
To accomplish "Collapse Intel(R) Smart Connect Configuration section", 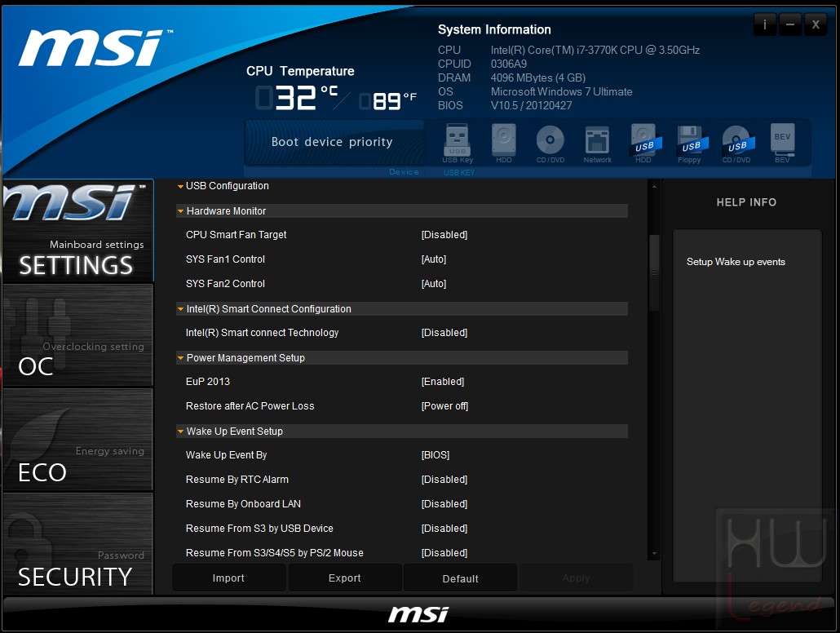I will click(180, 309).
